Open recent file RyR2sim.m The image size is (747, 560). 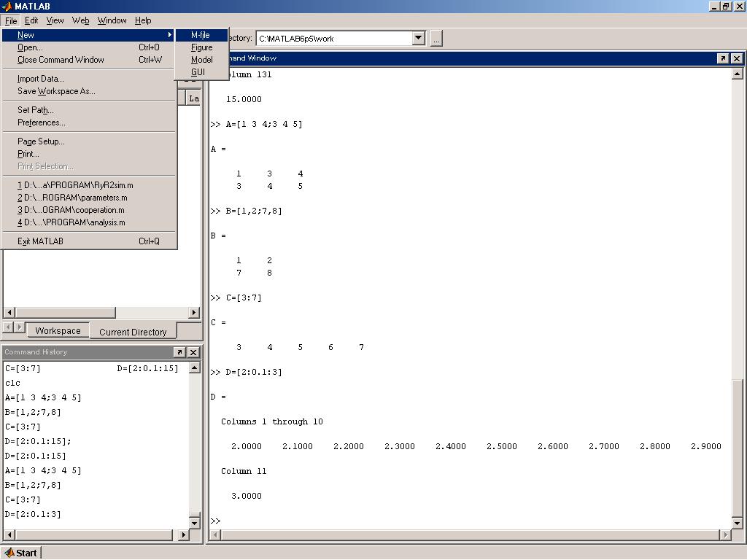[88, 185]
